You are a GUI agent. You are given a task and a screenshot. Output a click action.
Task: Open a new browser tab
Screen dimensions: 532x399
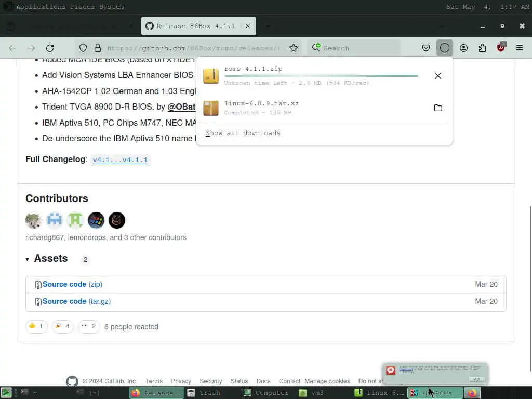268,26
